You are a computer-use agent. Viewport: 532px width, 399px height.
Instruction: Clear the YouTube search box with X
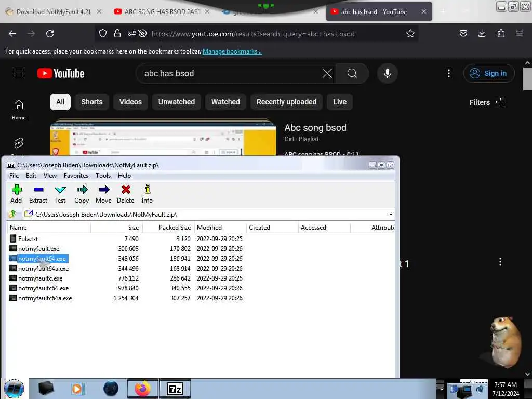(x=327, y=73)
